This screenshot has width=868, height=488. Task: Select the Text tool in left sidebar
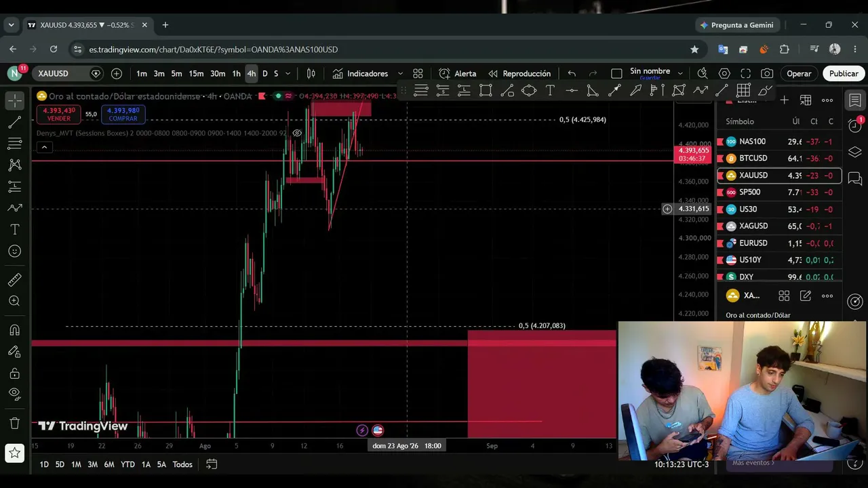tap(15, 230)
